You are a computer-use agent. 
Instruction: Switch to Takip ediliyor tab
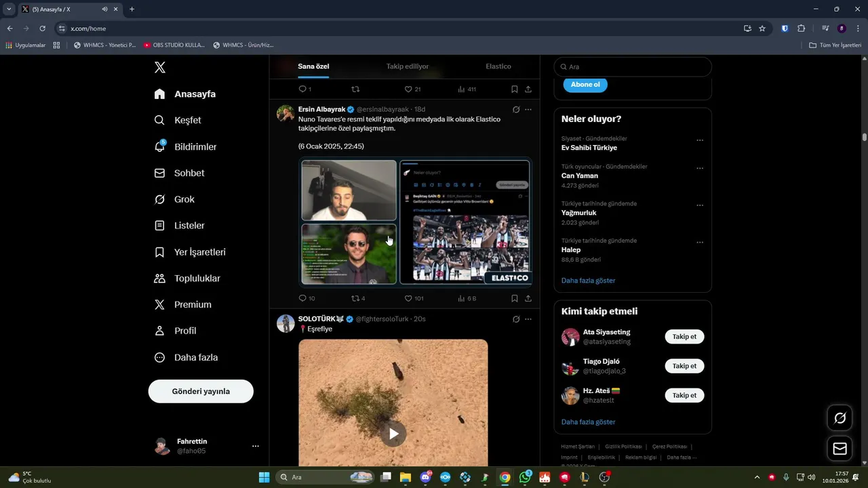(408, 66)
